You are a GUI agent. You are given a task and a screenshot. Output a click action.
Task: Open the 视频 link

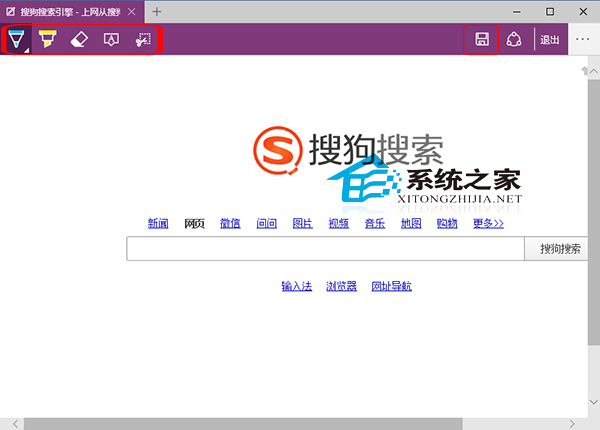[339, 223]
